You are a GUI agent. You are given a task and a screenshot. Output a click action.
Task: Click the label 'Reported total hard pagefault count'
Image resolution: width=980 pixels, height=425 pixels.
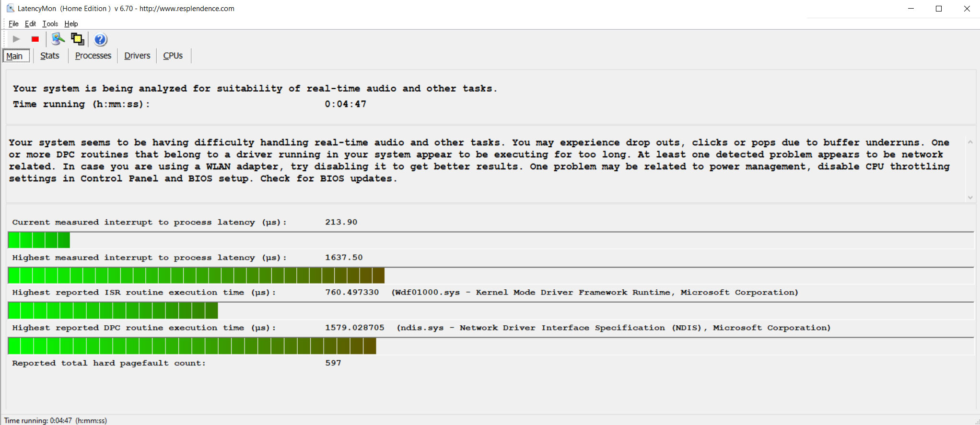point(109,363)
